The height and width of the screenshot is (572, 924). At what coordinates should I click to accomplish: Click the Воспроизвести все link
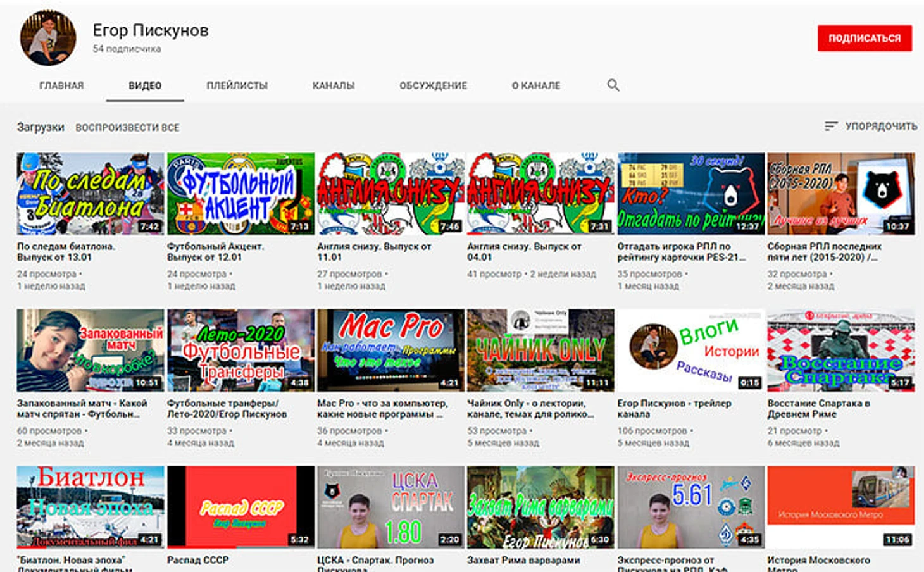click(127, 127)
